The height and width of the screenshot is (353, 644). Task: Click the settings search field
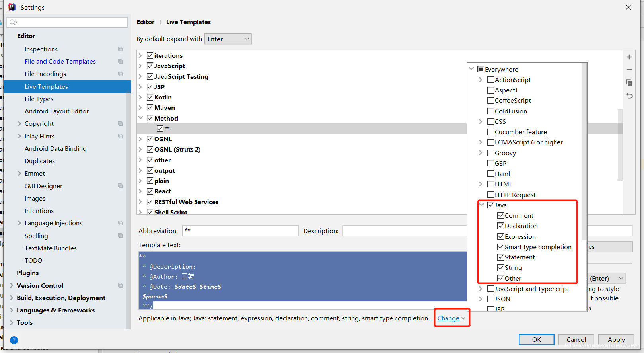point(67,22)
